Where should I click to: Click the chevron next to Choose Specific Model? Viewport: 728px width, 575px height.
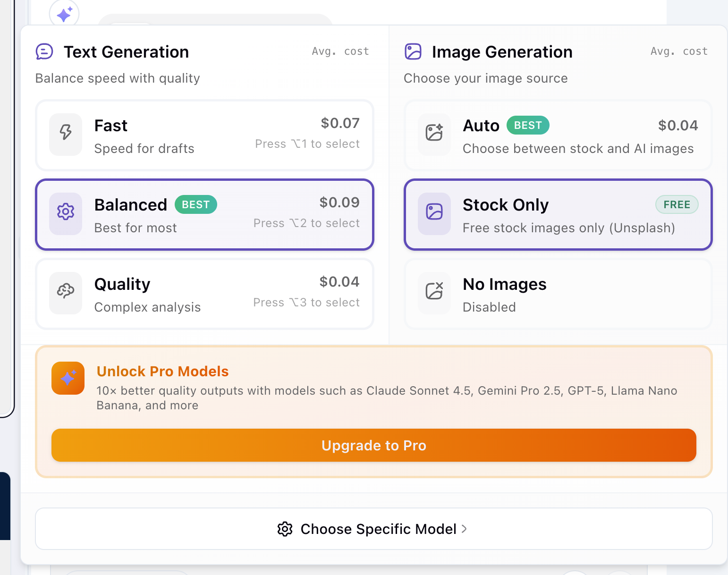pyautogui.click(x=464, y=529)
